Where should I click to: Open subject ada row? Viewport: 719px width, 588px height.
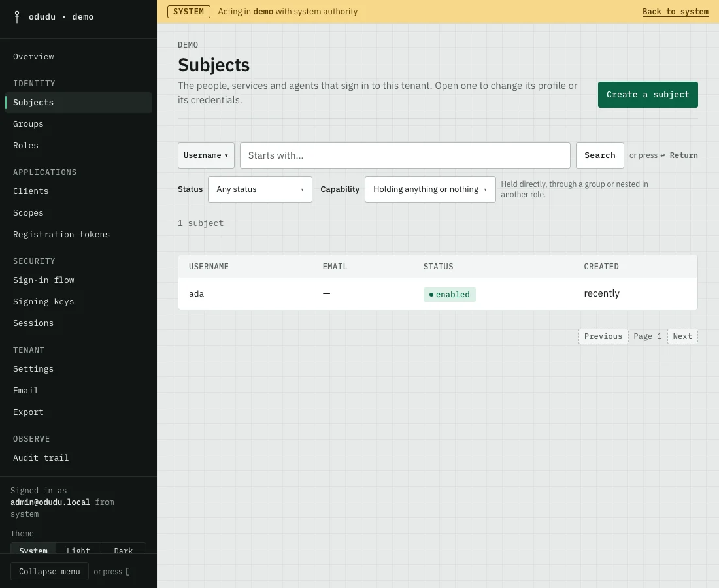[438, 294]
